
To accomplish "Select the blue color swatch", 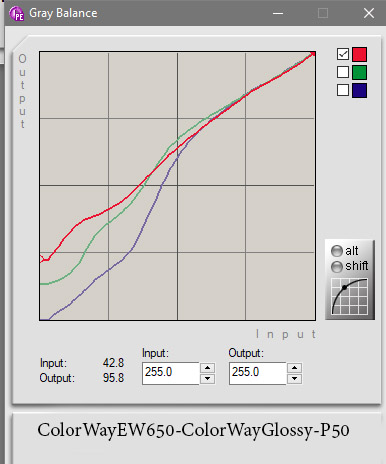I will 359,90.
